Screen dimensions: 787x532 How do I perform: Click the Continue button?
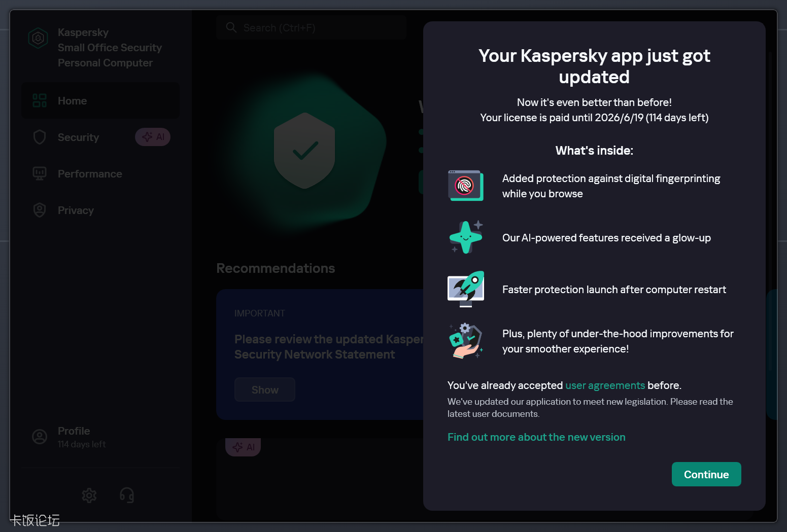706,474
